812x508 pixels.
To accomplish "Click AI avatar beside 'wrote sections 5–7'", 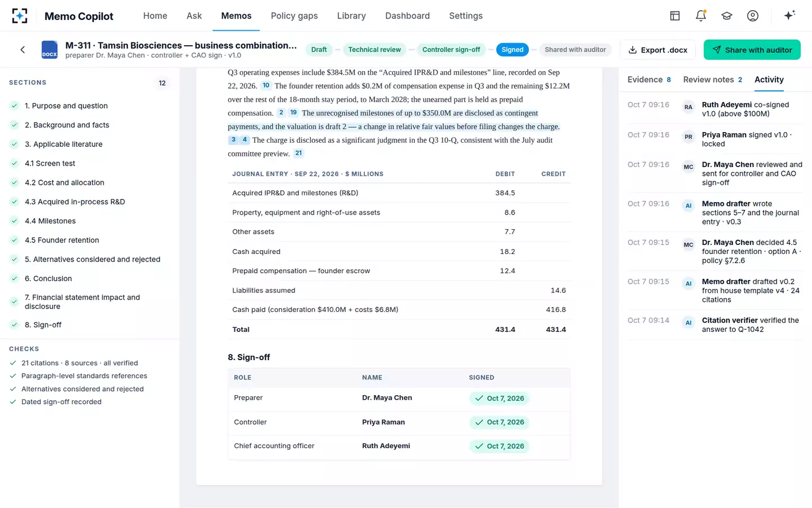I will pos(689,206).
